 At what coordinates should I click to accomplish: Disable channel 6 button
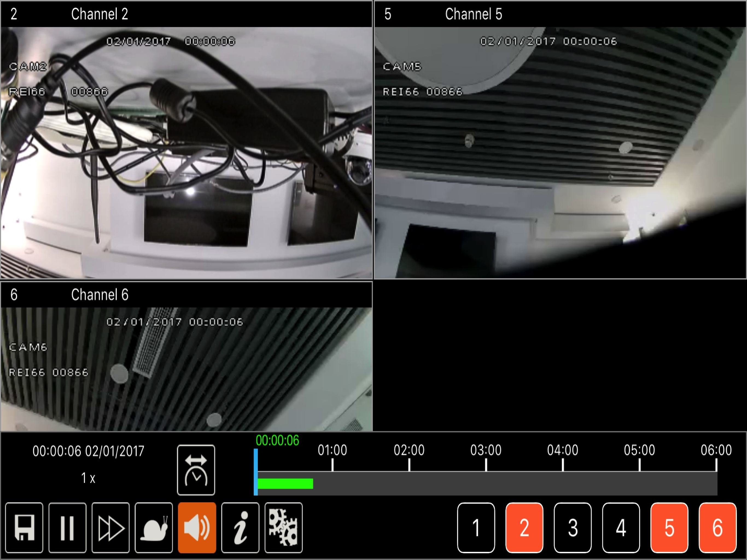click(718, 527)
